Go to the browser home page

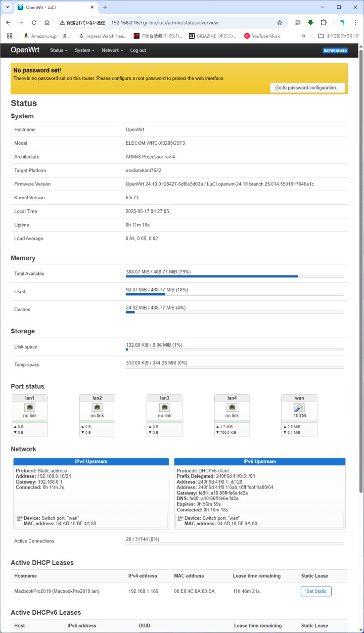47,23
